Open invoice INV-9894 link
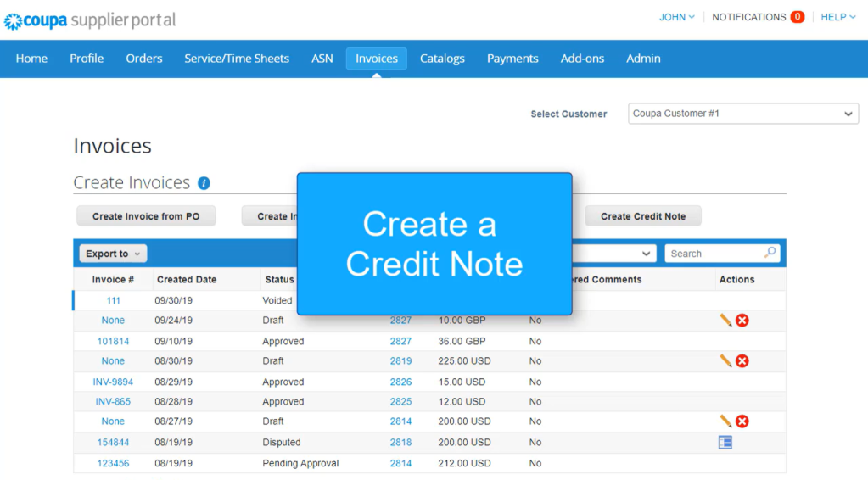Screen dimensions: 868x480 point(113,382)
